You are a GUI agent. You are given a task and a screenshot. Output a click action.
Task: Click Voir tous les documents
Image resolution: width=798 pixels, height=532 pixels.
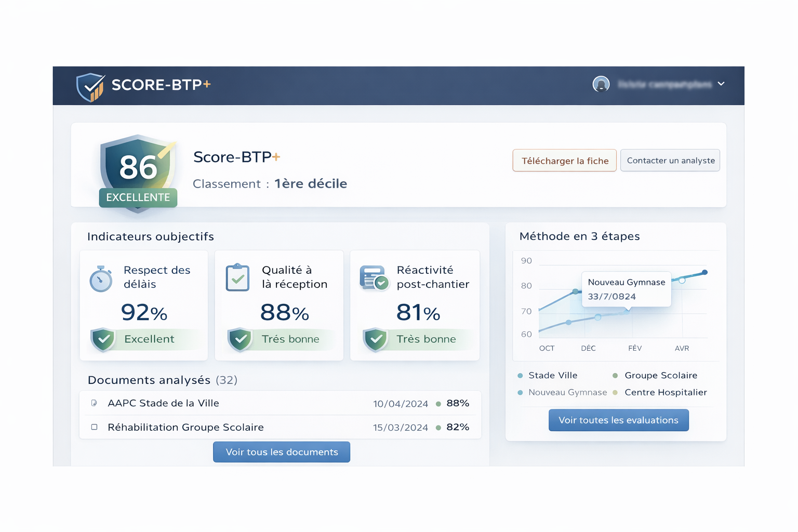tap(281, 452)
